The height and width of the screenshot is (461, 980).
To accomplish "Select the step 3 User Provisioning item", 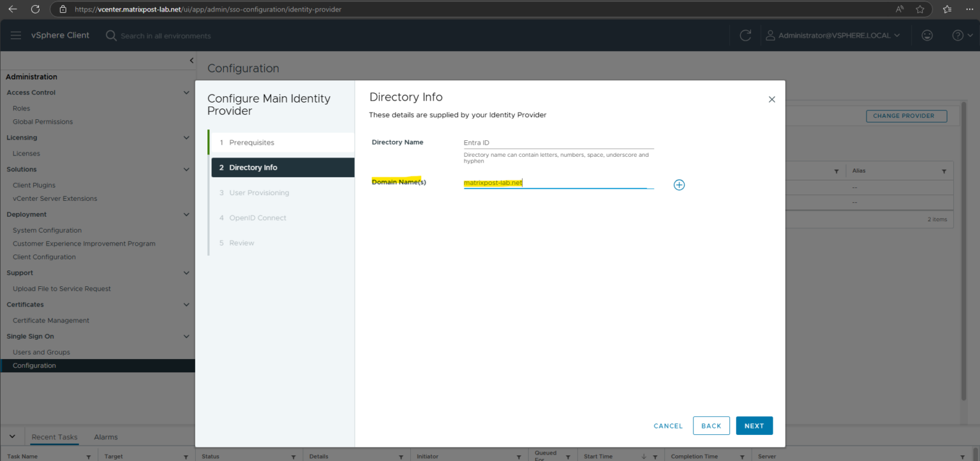I will coord(259,192).
